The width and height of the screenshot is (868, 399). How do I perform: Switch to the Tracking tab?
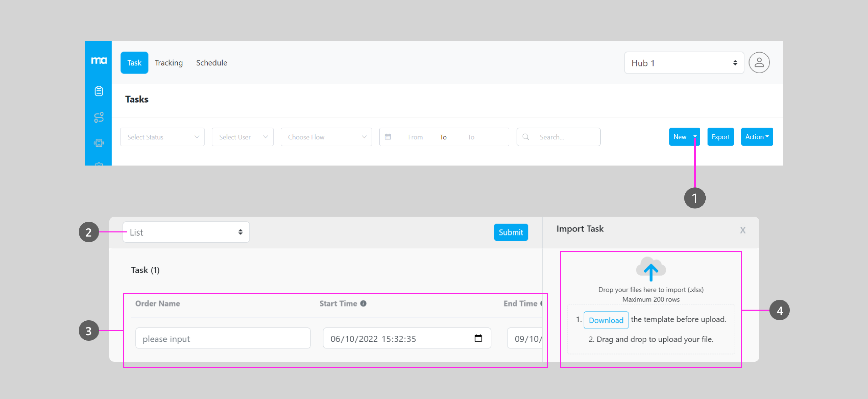tap(168, 63)
